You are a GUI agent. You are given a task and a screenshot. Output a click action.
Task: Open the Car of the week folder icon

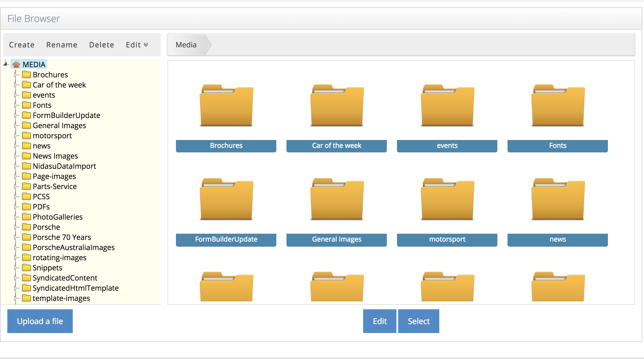[337, 105]
